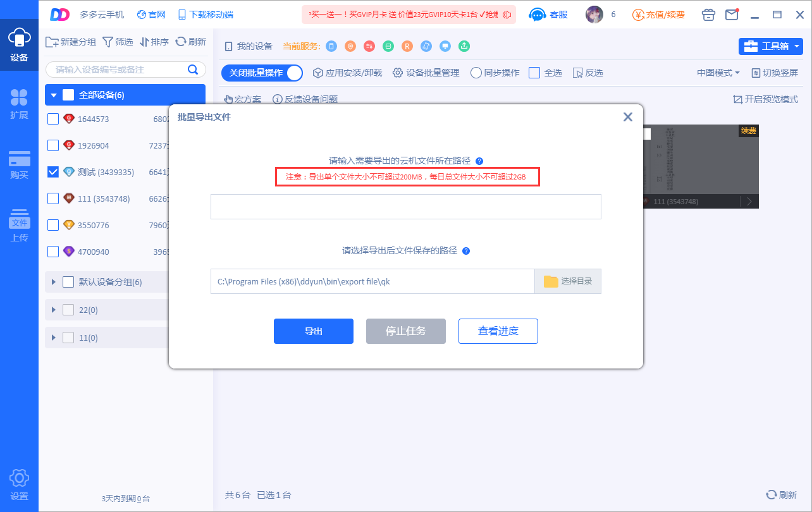Image resolution: width=812 pixels, height=512 pixels.
Task: Check the device 4700940 checkbox
Action: pos(53,252)
